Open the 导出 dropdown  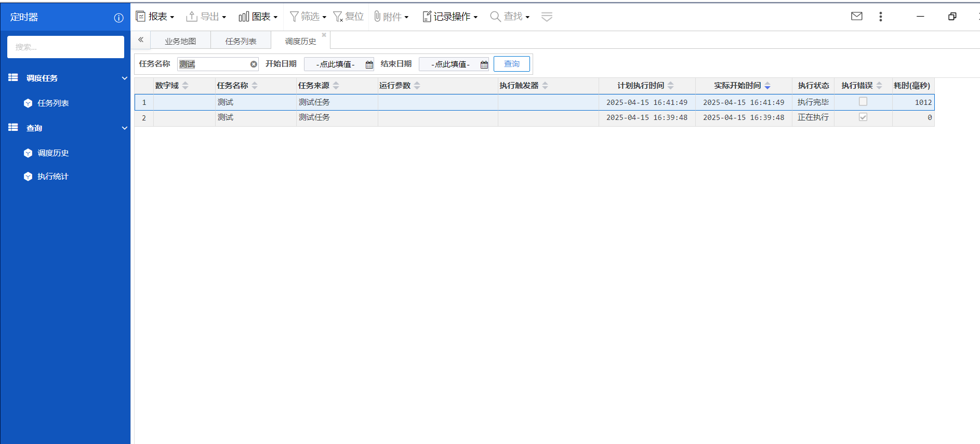coord(206,17)
